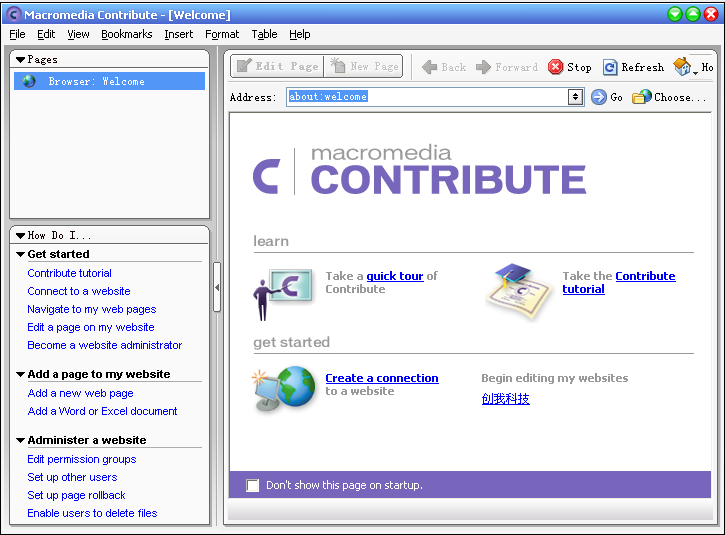Collapse Add a page to my website section
The height and width of the screenshot is (535, 725).
[x=20, y=374]
